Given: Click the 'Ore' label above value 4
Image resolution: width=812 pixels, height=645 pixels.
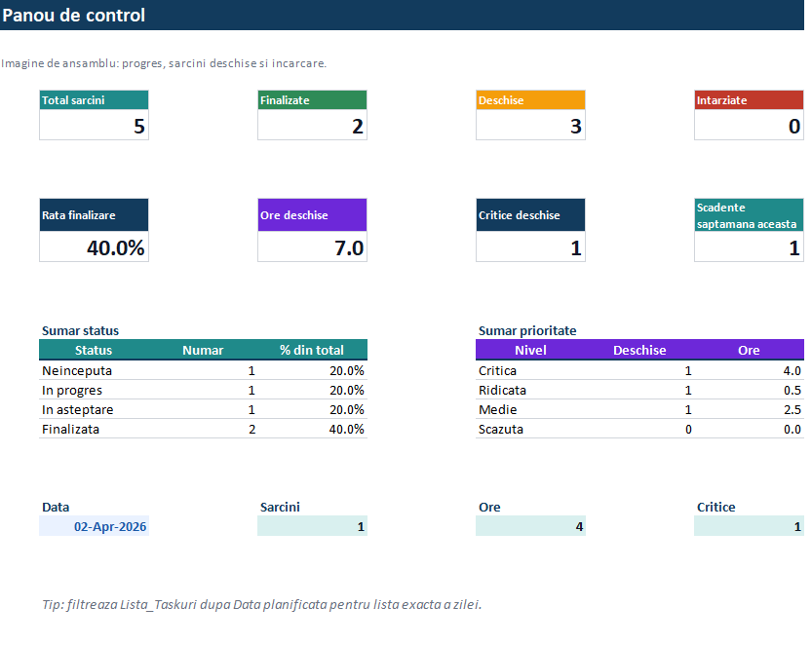Looking at the screenshot, I should point(489,507).
